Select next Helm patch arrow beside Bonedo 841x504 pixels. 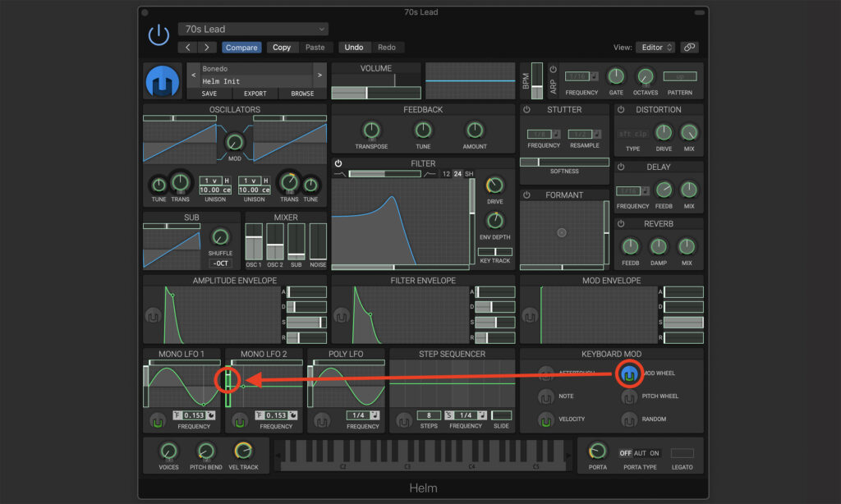click(319, 75)
